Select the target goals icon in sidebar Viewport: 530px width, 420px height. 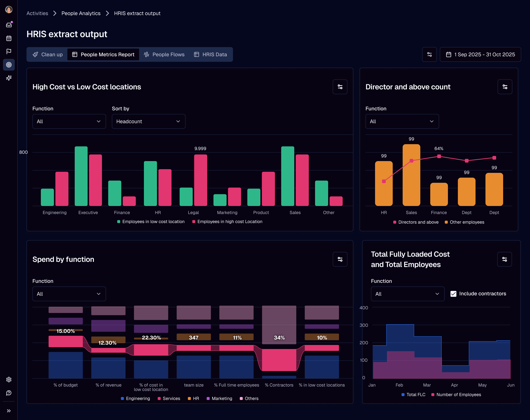tap(9, 65)
